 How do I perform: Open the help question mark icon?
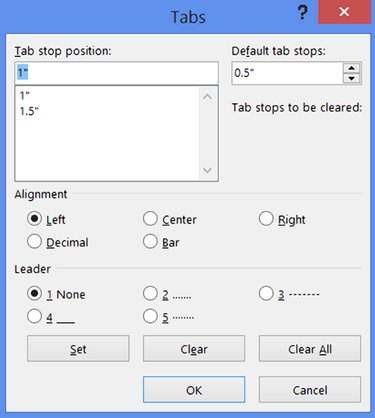click(302, 13)
